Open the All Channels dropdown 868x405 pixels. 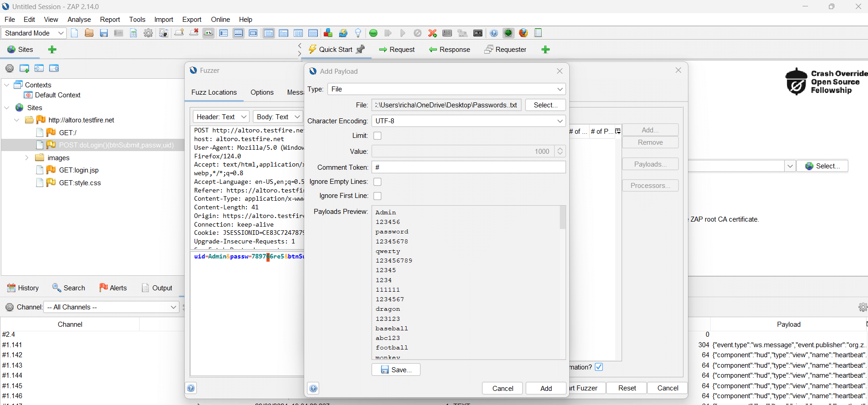(173, 307)
